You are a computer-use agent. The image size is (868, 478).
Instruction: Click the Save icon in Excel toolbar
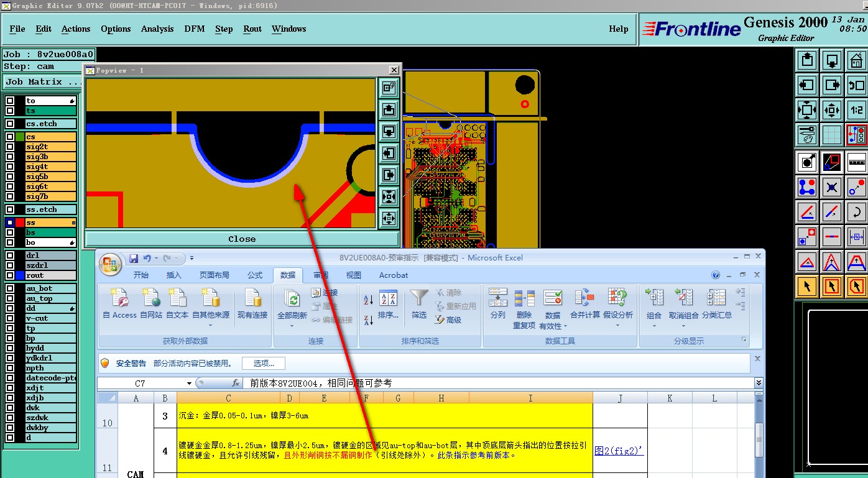coord(133,258)
